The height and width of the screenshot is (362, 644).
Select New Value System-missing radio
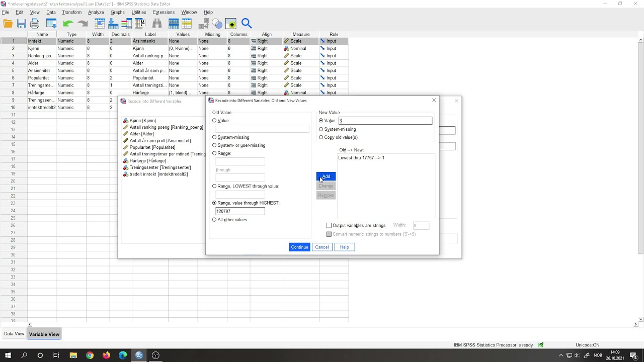pos(321,129)
